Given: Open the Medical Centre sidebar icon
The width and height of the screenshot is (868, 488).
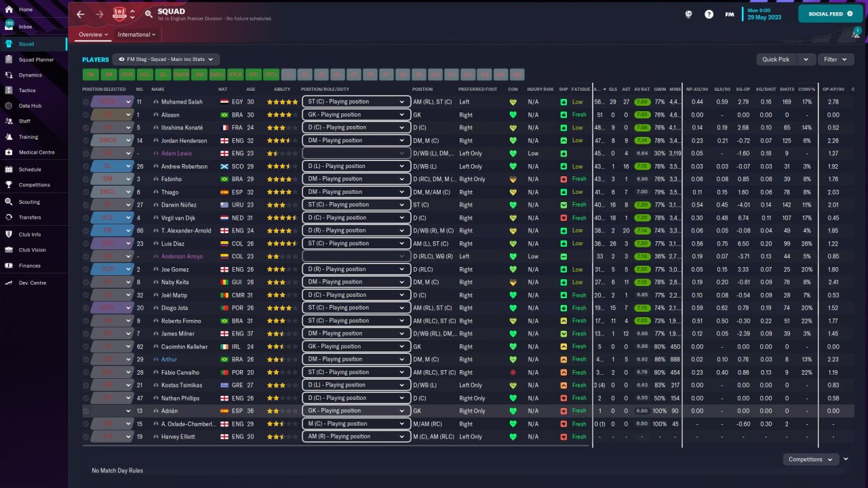Looking at the screenshot, I should [9, 152].
